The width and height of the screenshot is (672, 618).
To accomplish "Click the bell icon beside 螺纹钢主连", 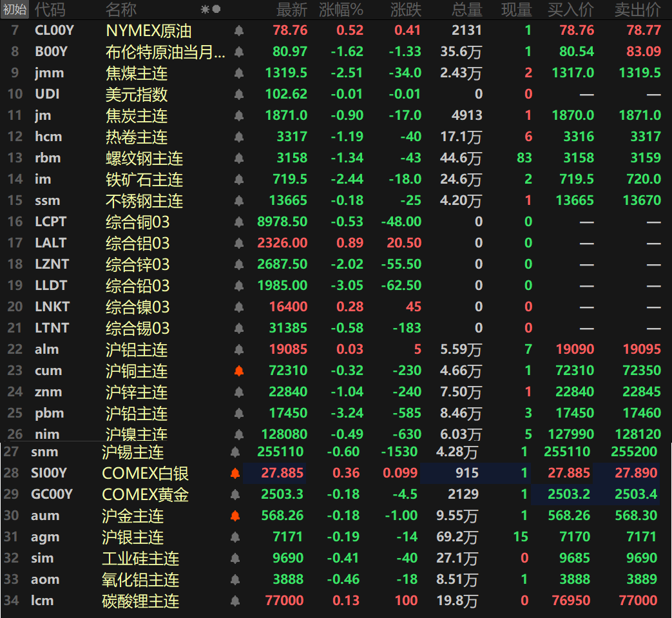I will coord(239,159).
